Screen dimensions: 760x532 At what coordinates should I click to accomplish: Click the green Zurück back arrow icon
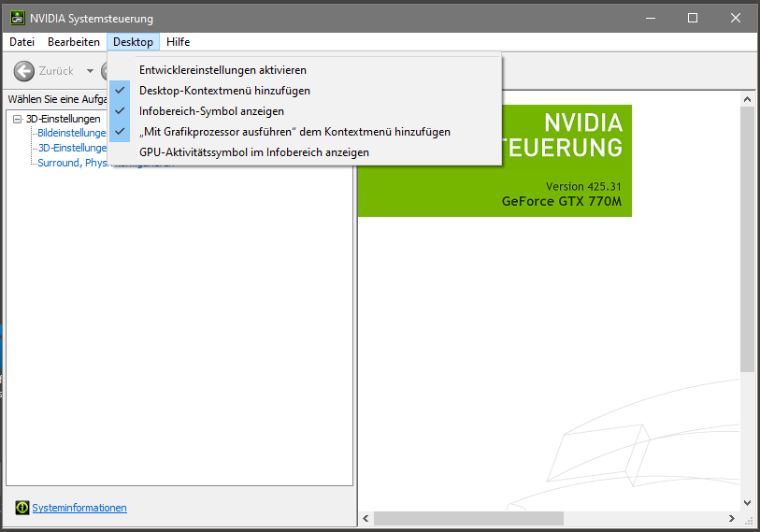coord(23,71)
